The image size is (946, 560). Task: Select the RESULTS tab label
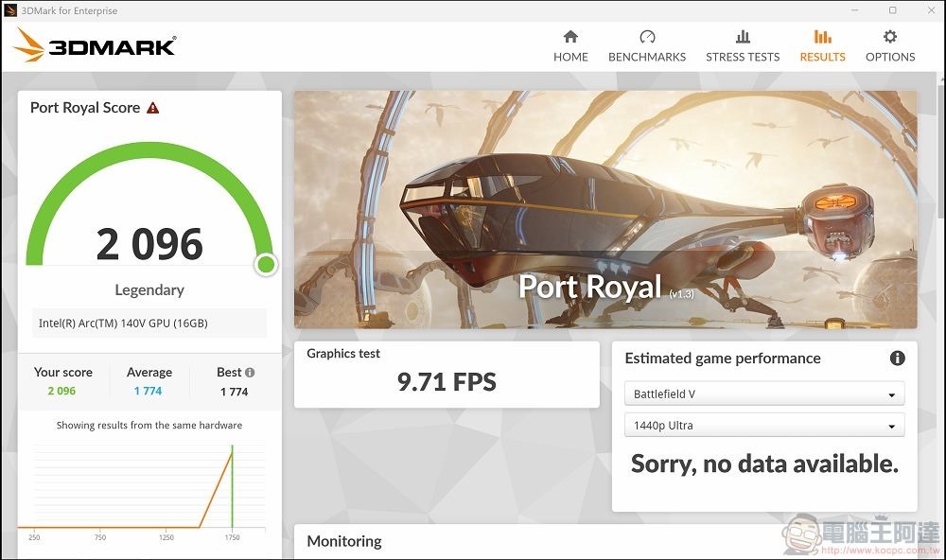pos(822,57)
